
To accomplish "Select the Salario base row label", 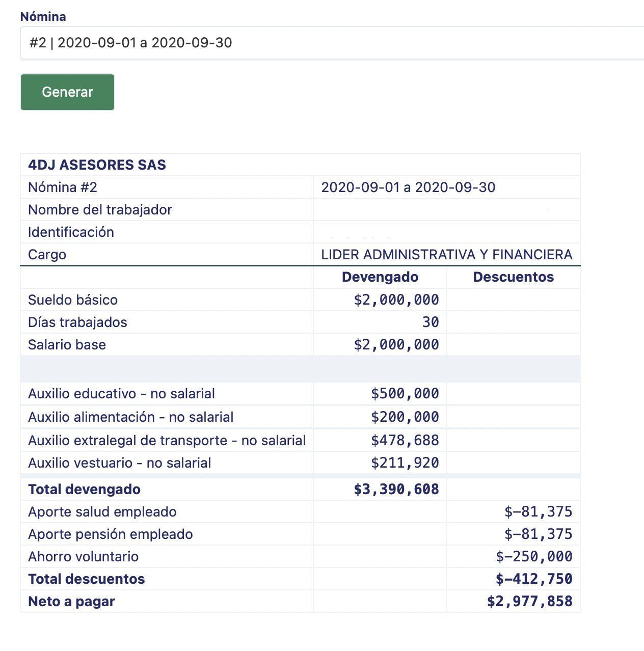I will click(67, 345).
